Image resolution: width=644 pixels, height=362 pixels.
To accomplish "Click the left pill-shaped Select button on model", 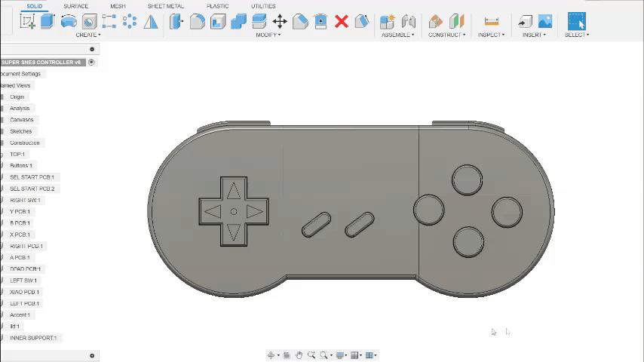I will click(x=316, y=225).
